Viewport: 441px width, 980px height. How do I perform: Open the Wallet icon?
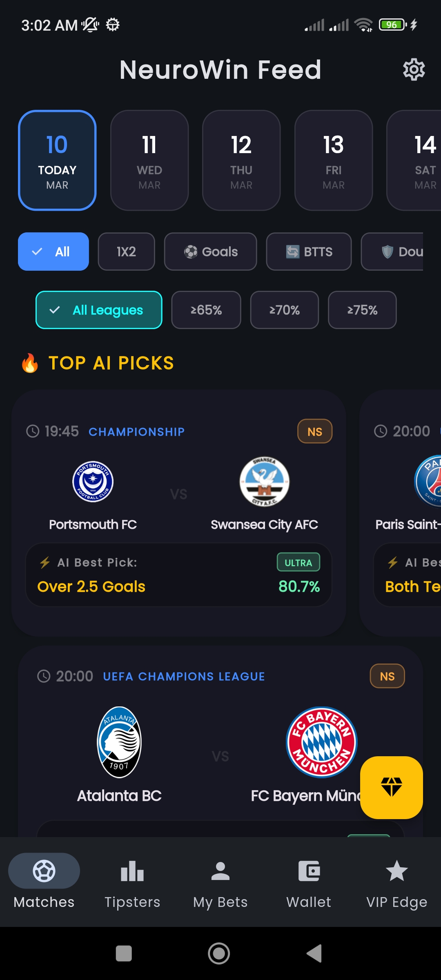[x=308, y=871]
